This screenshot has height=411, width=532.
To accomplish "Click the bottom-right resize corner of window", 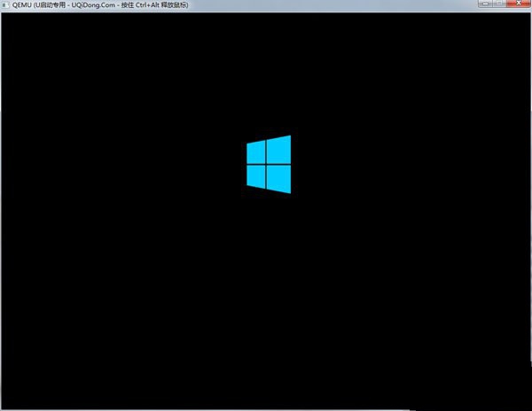I will pos(529,408).
